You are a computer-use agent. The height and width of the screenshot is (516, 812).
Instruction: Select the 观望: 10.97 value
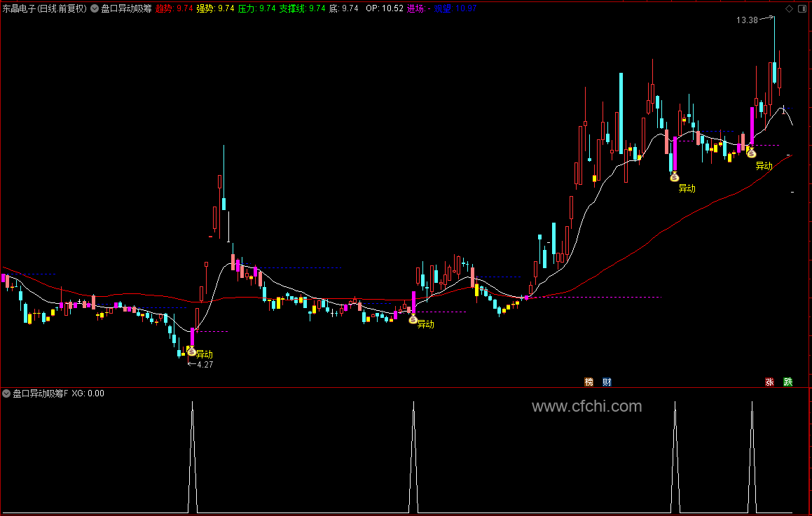coord(455,8)
